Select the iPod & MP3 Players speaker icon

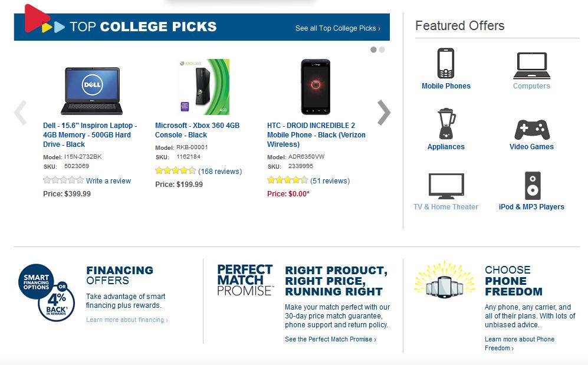pos(532,186)
